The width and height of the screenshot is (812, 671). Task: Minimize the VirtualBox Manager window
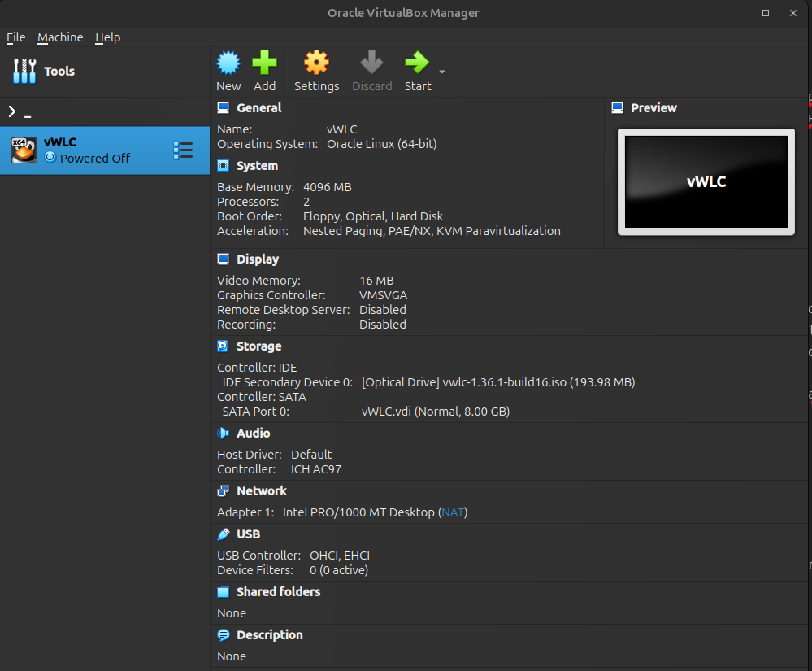click(x=738, y=14)
